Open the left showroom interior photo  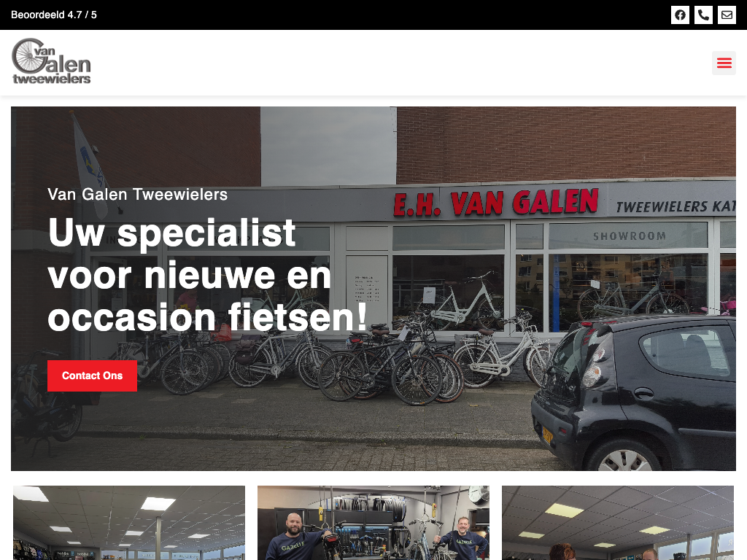(x=129, y=523)
